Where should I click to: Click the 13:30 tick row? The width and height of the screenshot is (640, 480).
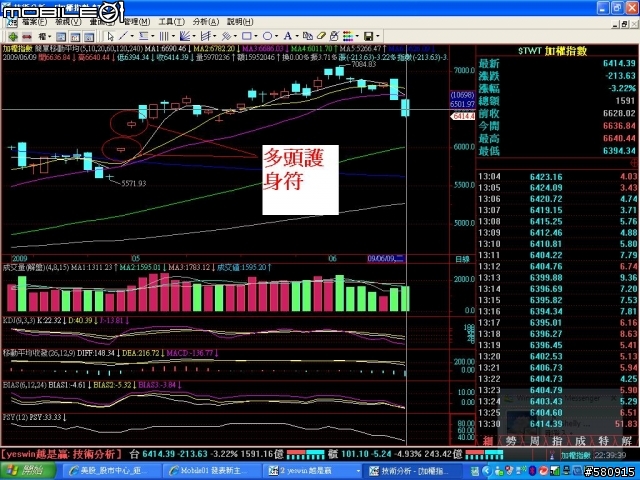pyautogui.click(x=557, y=424)
